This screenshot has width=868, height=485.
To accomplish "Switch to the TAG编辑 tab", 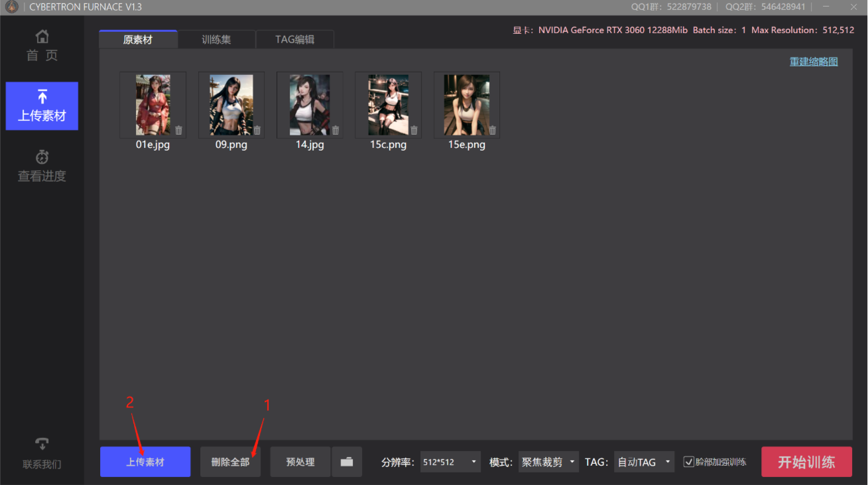I will tap(294, 39).
